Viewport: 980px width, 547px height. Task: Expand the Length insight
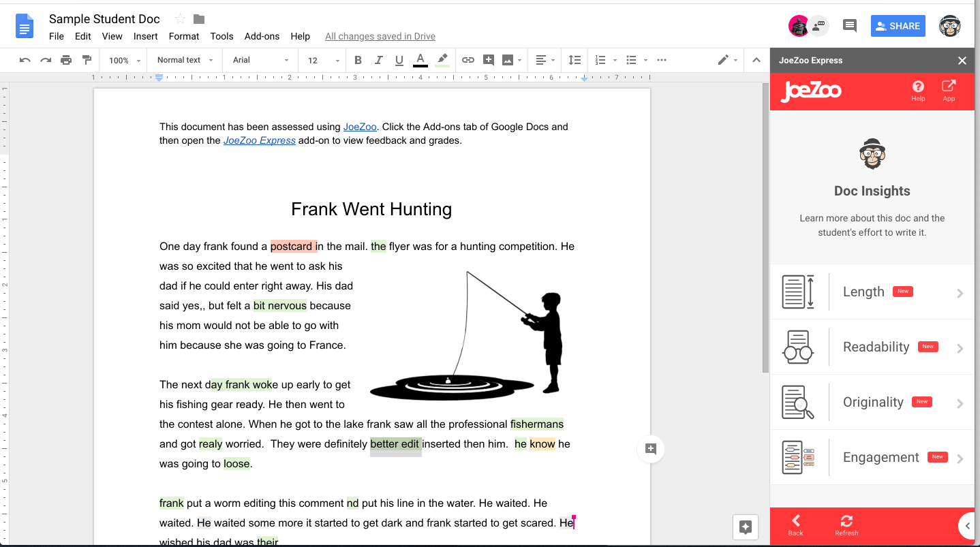[872, 292]
